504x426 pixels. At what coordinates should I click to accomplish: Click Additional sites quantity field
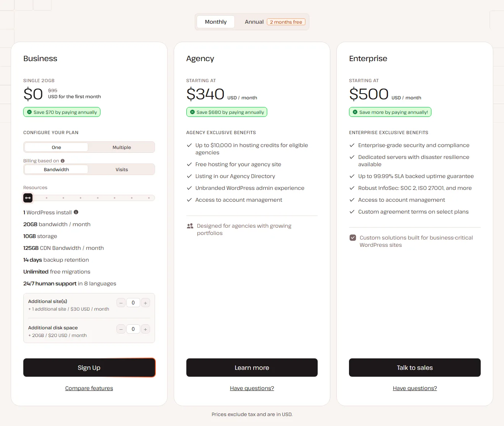(133, 303)
